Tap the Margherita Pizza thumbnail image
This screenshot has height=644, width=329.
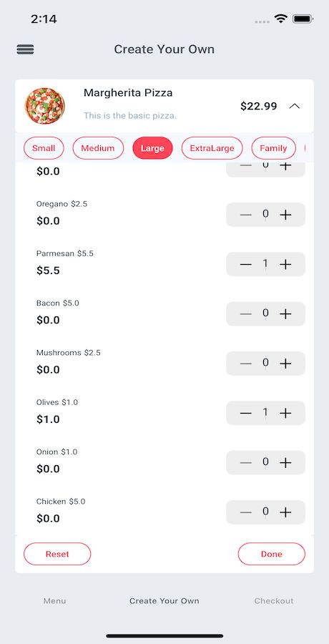[x=44, y=106]
